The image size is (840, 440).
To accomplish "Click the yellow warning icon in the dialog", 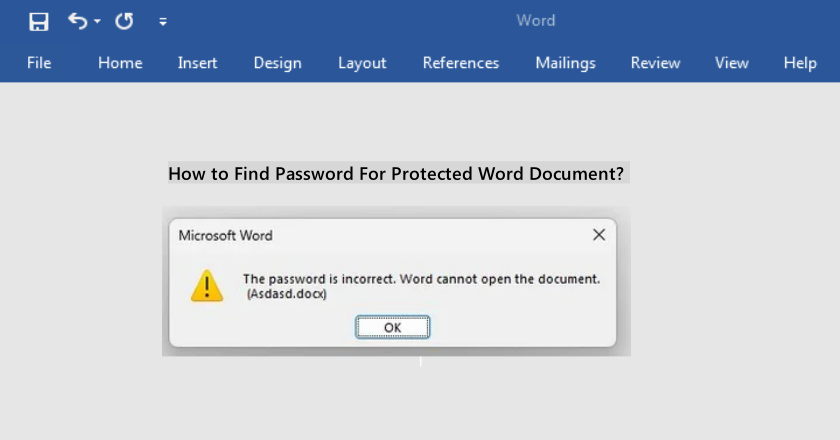I will 207,285.
